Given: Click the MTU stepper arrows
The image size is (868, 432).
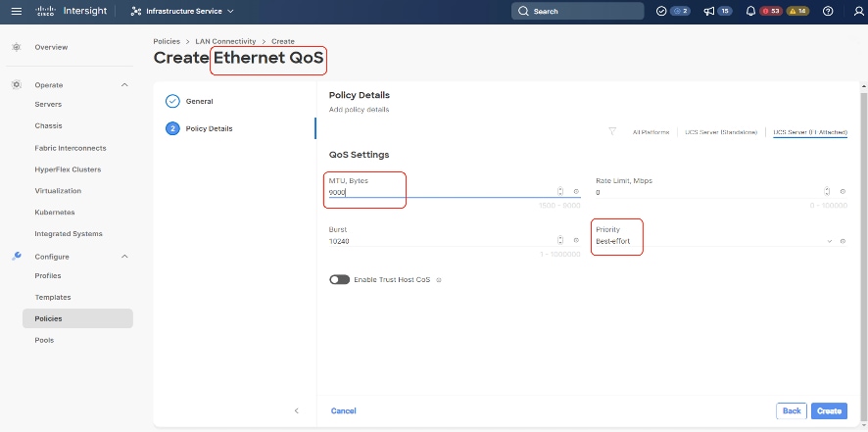Looking at the screenshot, I should [x=560, y=191].
